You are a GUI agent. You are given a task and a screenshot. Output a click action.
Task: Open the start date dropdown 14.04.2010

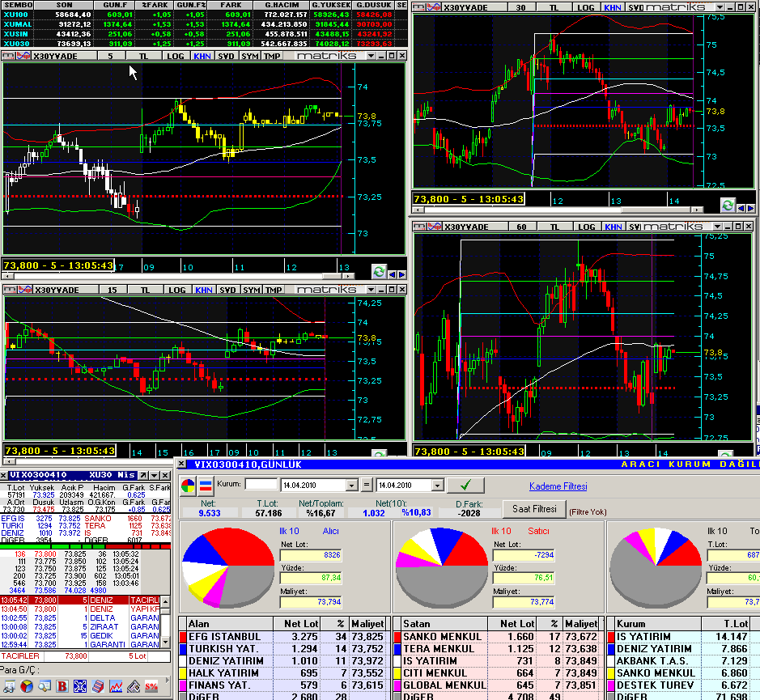click(352, 486)
